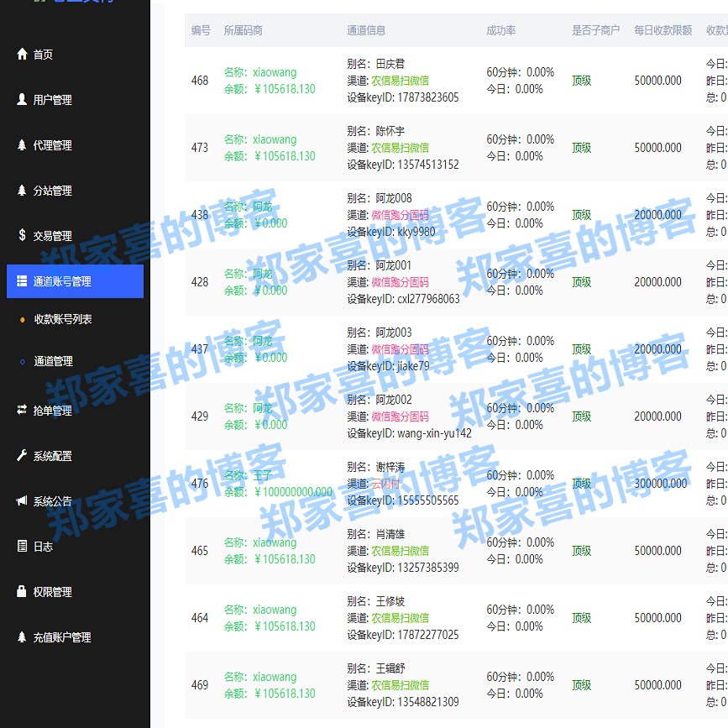Select the megaphone icon for 系统公告
Image resolution: width=728 pixels, height=728 pixels.
22,500
